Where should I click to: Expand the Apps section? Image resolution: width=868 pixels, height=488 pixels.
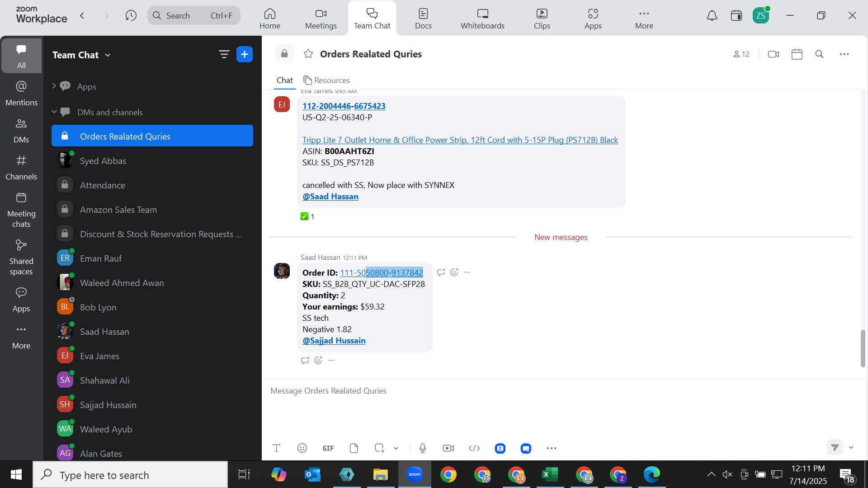click(54, 86)
